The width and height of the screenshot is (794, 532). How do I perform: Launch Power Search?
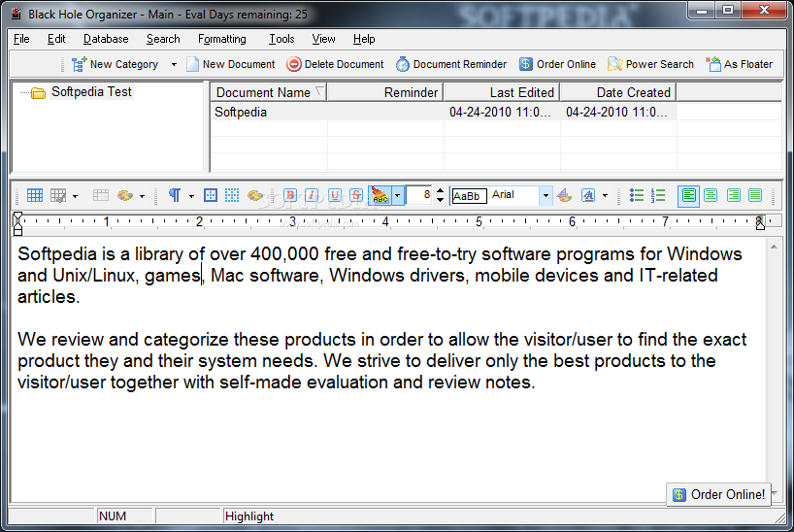[650, 64]
